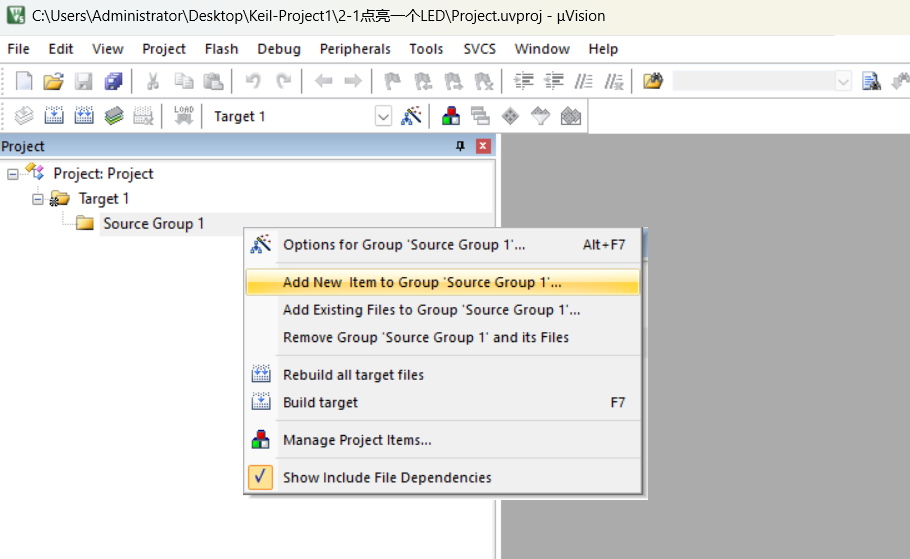Select Add New Item to Group option
Screen dimensions: 910x559
point(422,282)
